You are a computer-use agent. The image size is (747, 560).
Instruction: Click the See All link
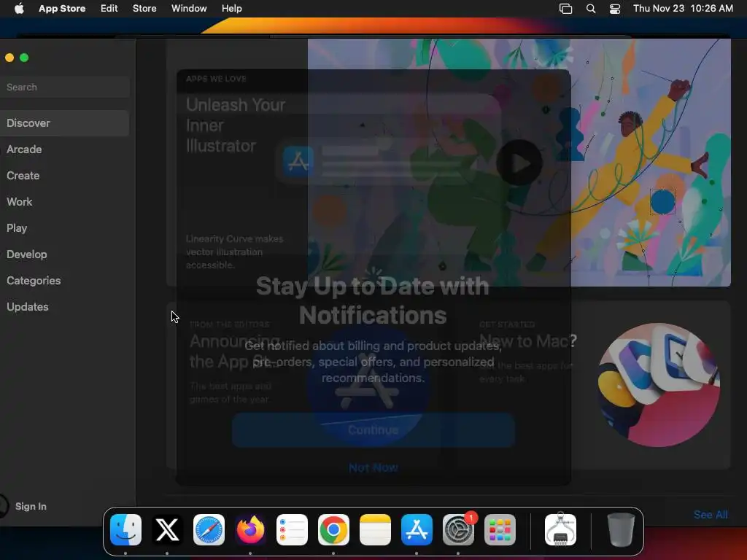(711, 515)
